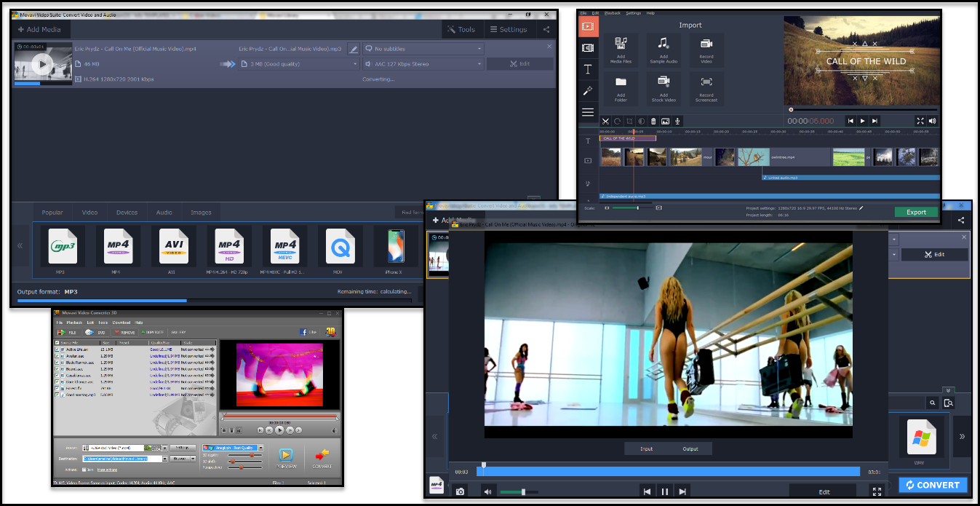Select the MP3 format icon

tap(62, 247)
